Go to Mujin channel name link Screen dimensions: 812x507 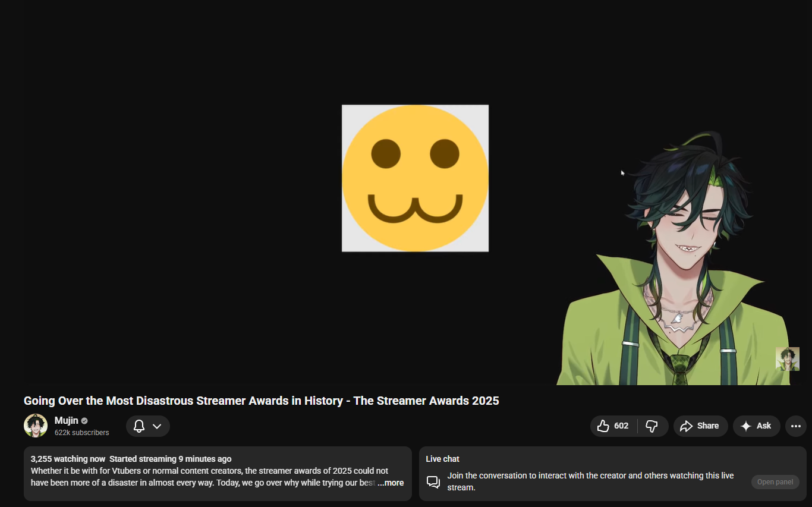(67, 420)
